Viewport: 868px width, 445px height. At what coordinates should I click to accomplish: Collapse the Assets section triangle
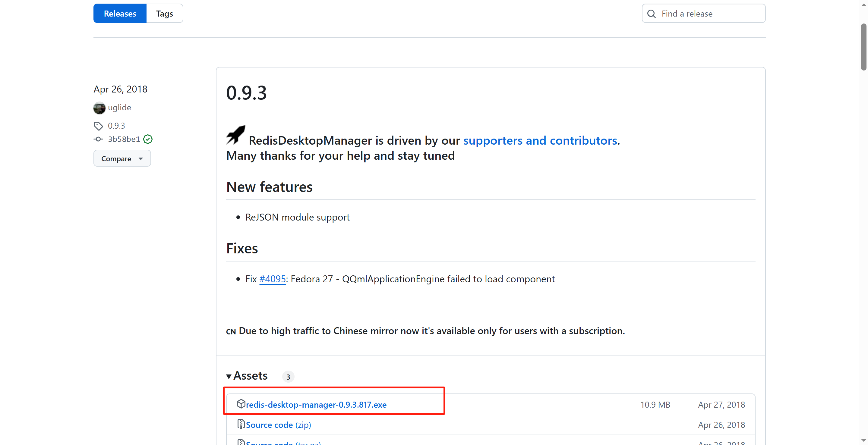(x=229, y=376)
